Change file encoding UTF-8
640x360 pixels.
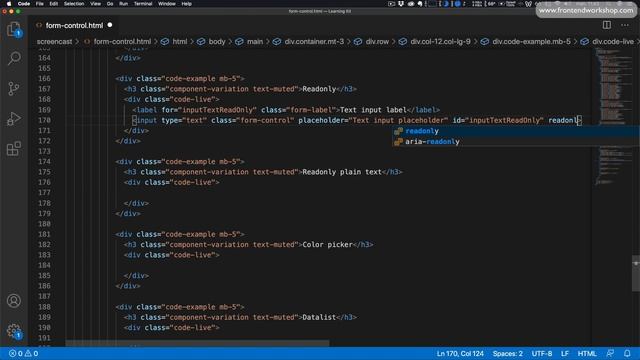coord(542,353)
